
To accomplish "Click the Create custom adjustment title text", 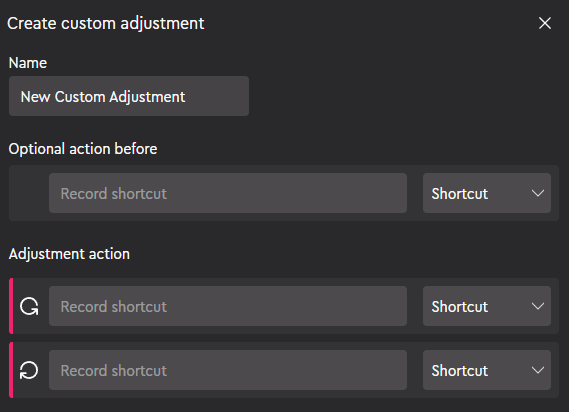I will (106, 24).
